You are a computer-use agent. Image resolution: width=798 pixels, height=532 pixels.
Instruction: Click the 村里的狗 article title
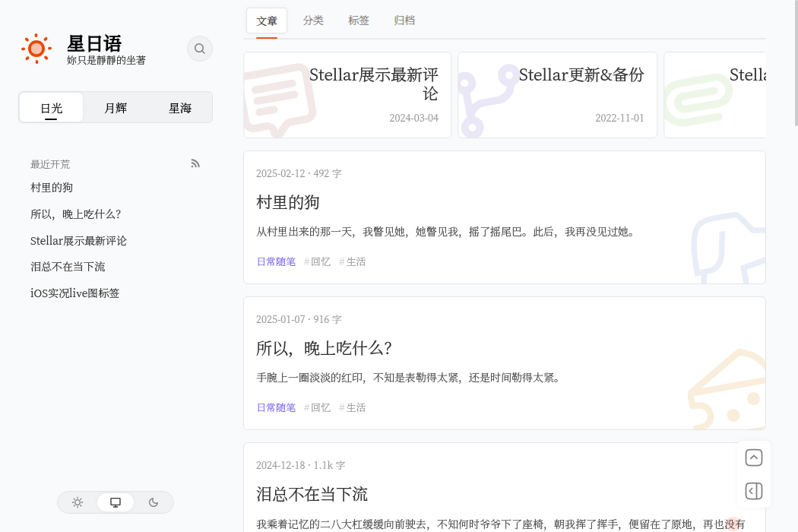tap(287, 202)
